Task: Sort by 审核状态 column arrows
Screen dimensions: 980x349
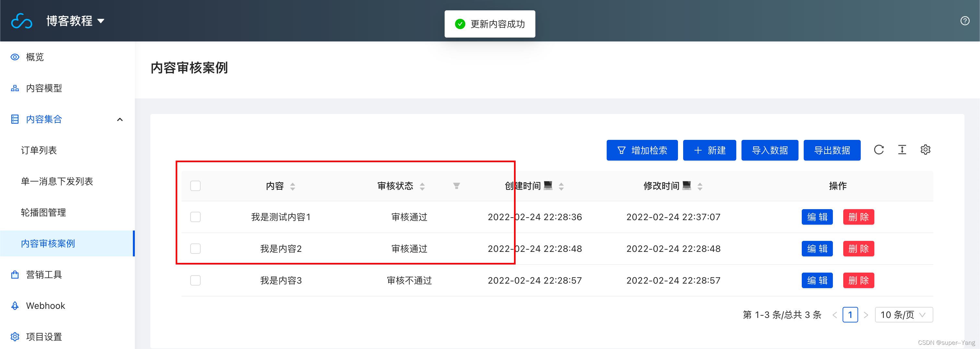Action: point(422,186)
